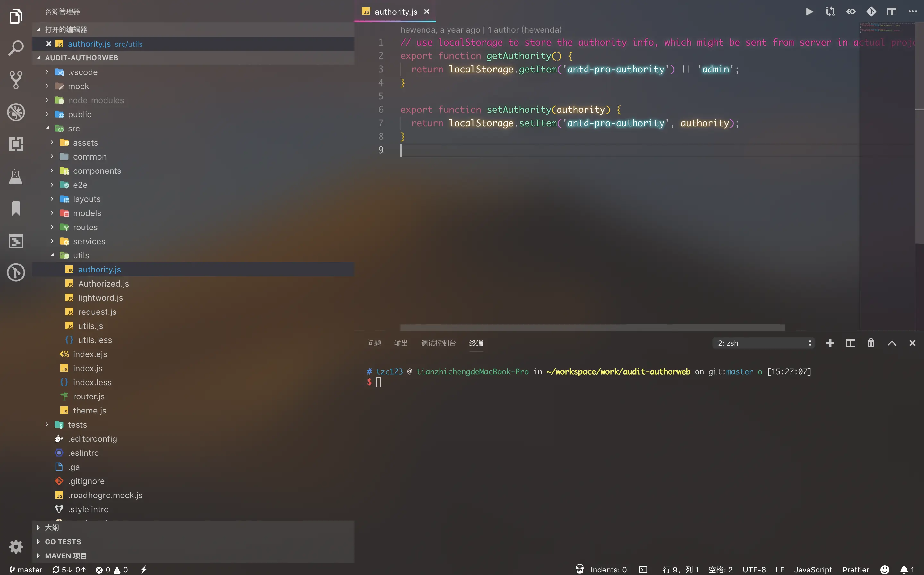The image size is (924, 575).
Task: Open Source Control from the activity bar
Action: click(x=16, y=80)
